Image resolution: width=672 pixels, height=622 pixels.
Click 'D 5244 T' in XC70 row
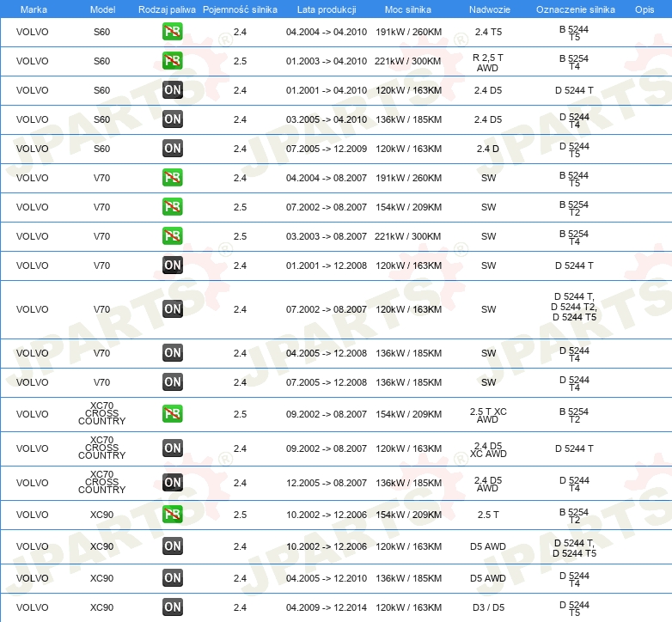pyautogui.click(x=574, y=448)
